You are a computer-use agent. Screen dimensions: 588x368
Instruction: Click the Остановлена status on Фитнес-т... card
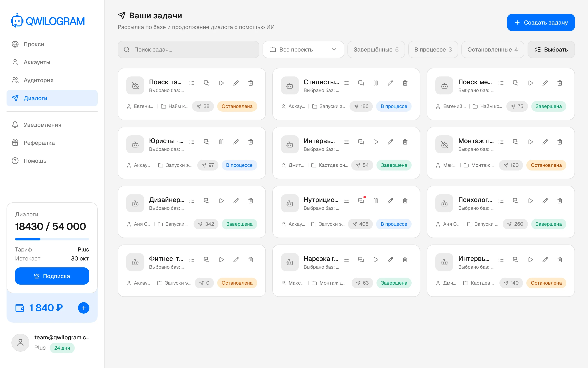pyautogui.click(x=237, y=283)
